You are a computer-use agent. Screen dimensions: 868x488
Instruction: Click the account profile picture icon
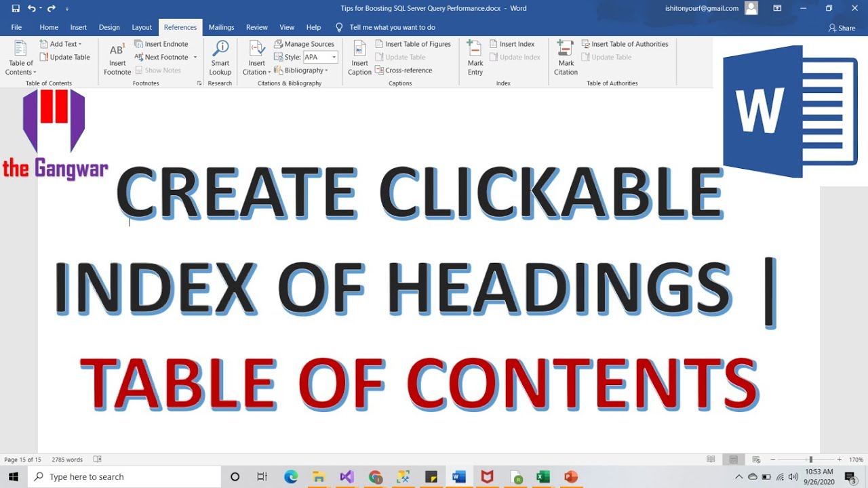[x=751, y=8]
